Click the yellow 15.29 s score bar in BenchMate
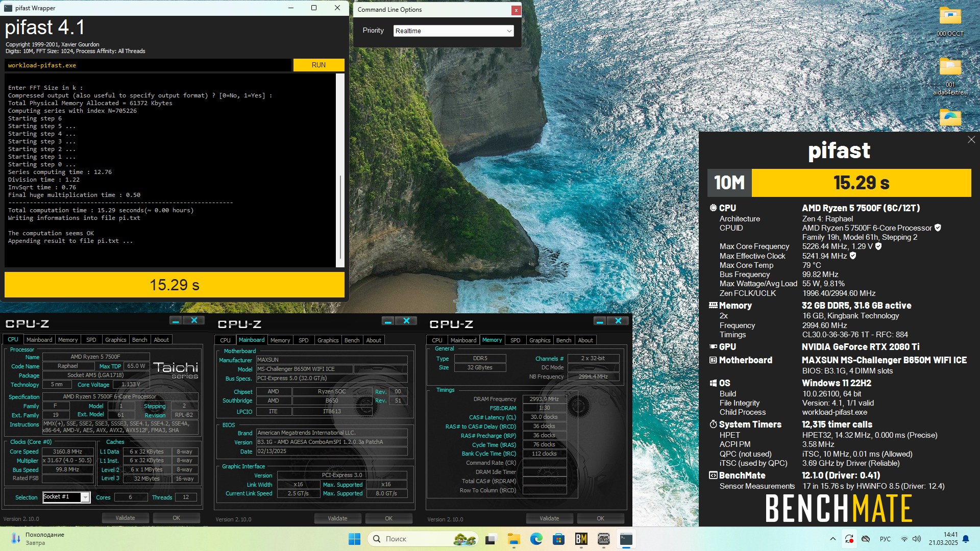The height and width of the screenshot is (551, 980). tap(861, 183)
